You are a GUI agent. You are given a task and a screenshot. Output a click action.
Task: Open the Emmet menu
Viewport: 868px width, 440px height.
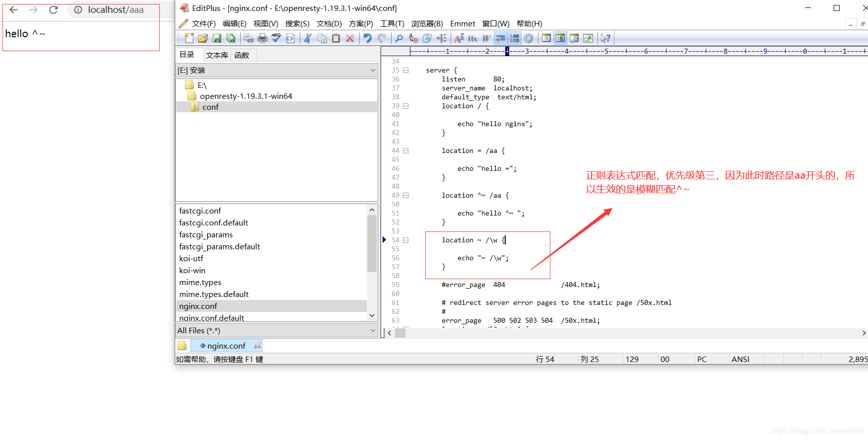463,24
